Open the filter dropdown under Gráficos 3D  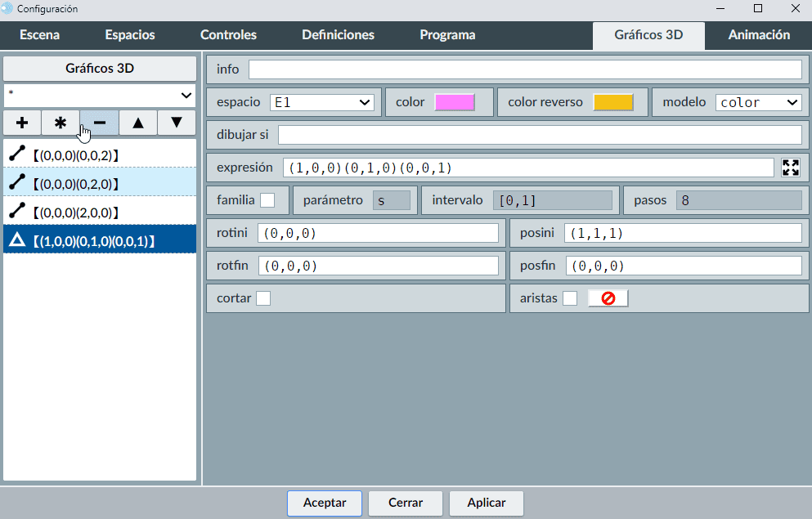point(100,95)
